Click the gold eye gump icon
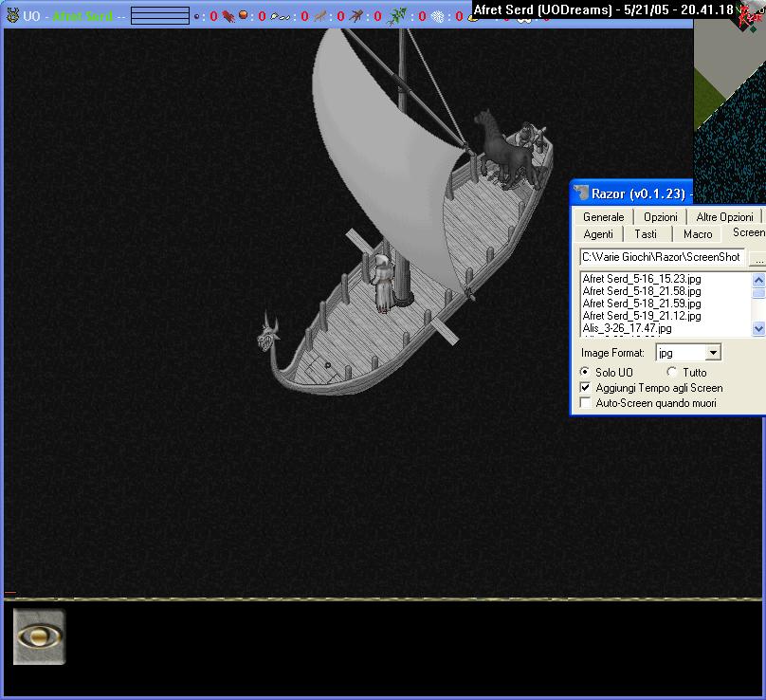 (39, 636)
